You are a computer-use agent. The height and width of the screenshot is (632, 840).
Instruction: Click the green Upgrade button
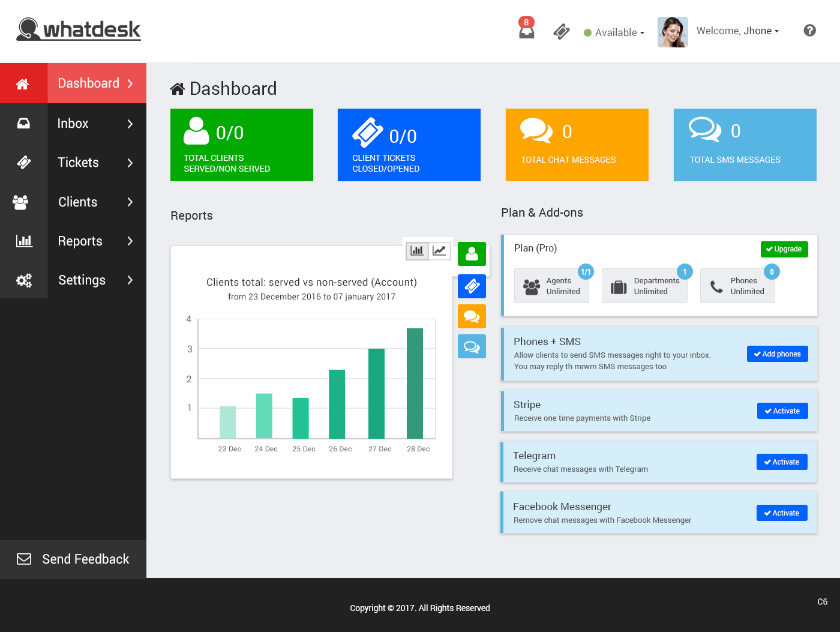(x=784, y=249)
